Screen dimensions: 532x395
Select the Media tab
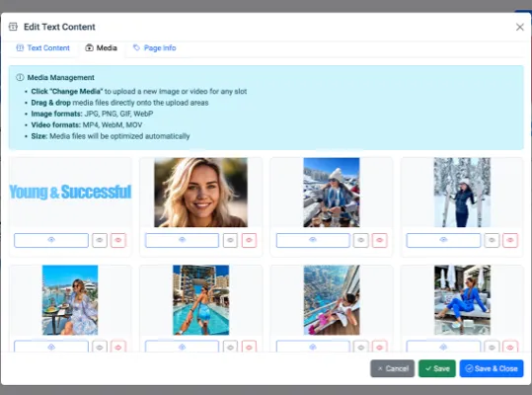pos(101,47)
